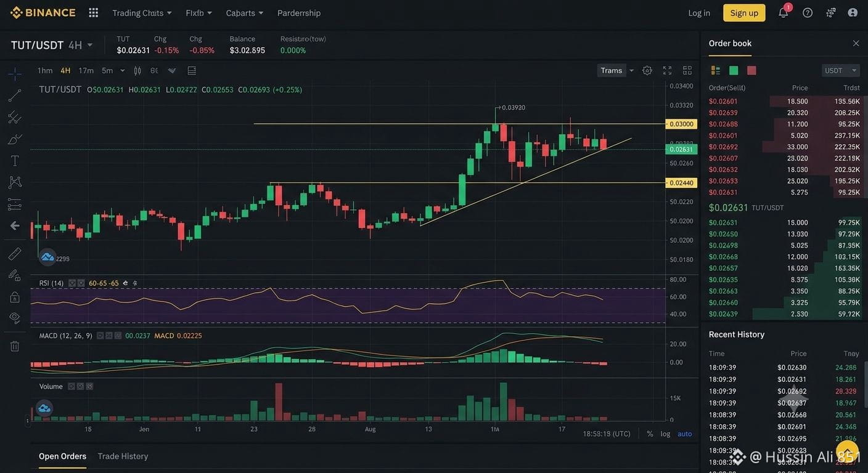Toggle log scale on the chart
Screen dimensions: 868x473
pos(665,434)
